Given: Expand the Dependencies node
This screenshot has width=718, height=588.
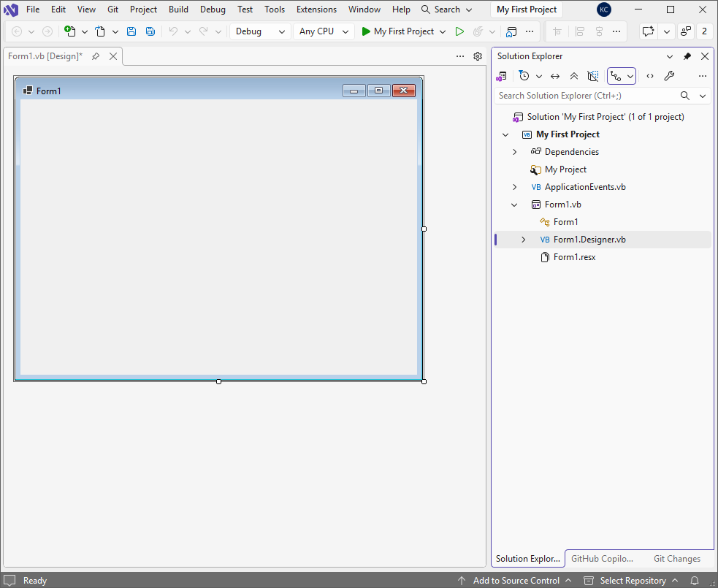Looking at the screenshot, I should (515, 152).
